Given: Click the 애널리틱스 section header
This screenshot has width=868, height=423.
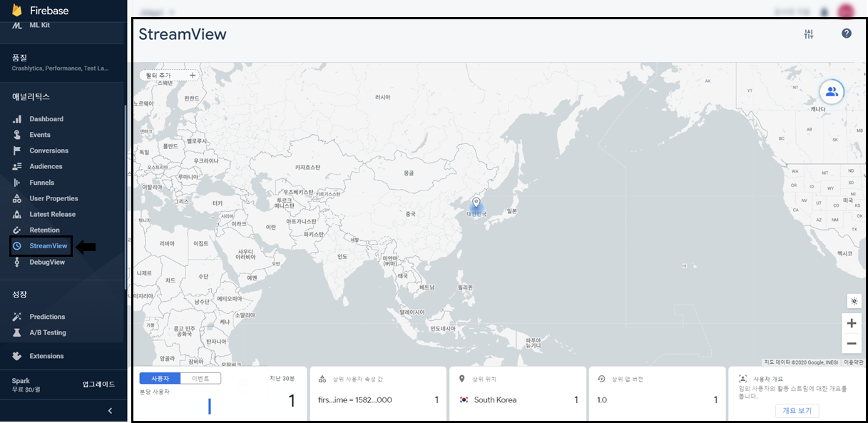Looking at the screenshot, I should point(31,96).
